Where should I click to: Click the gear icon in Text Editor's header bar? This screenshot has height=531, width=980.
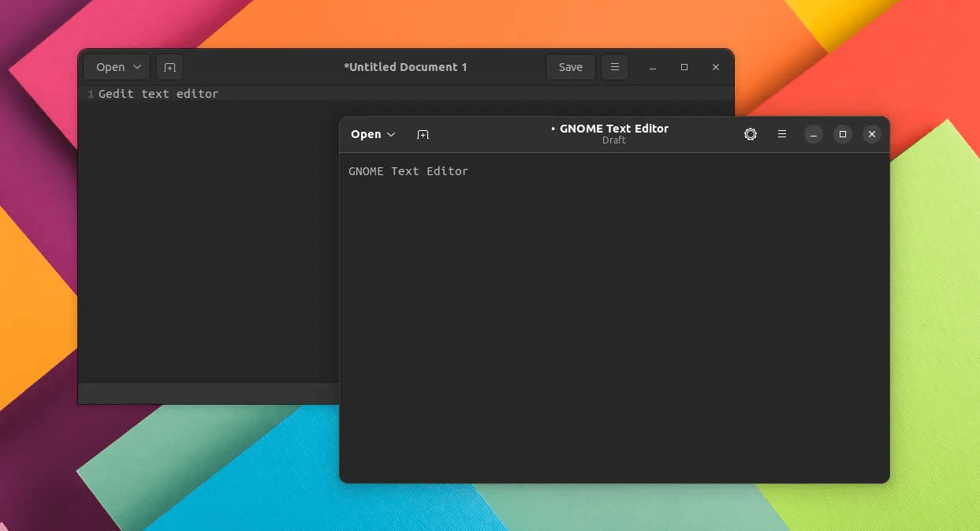pyautogui.click(x=750, y=134)
